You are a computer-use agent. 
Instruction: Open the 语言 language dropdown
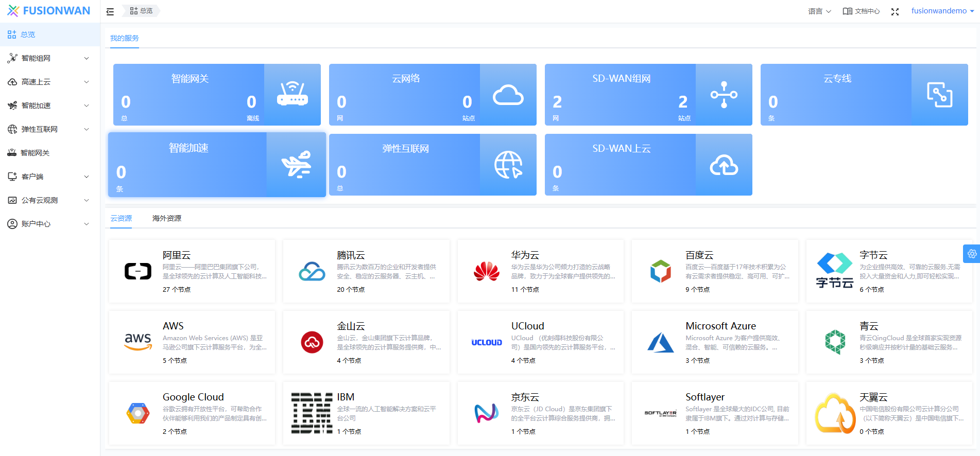[x=819, y=11]
